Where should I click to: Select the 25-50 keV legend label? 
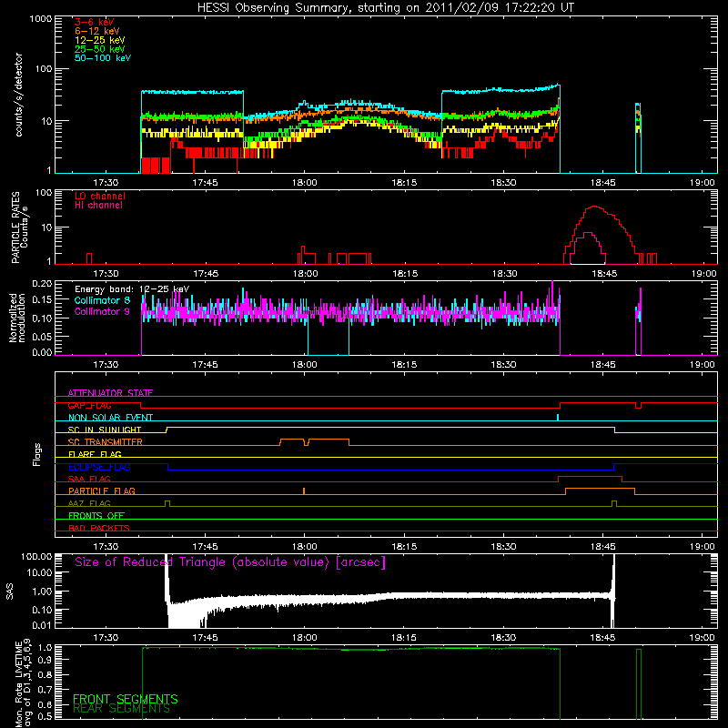100,49
